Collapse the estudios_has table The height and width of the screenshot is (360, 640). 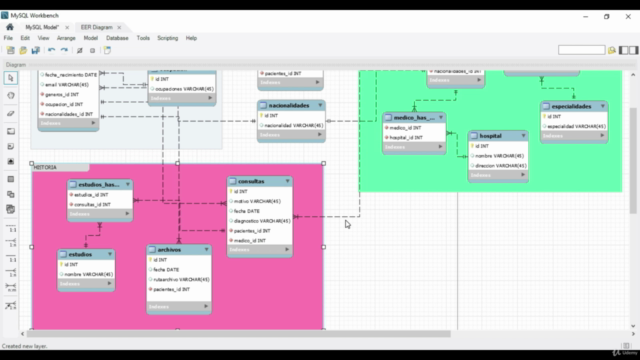128,184
